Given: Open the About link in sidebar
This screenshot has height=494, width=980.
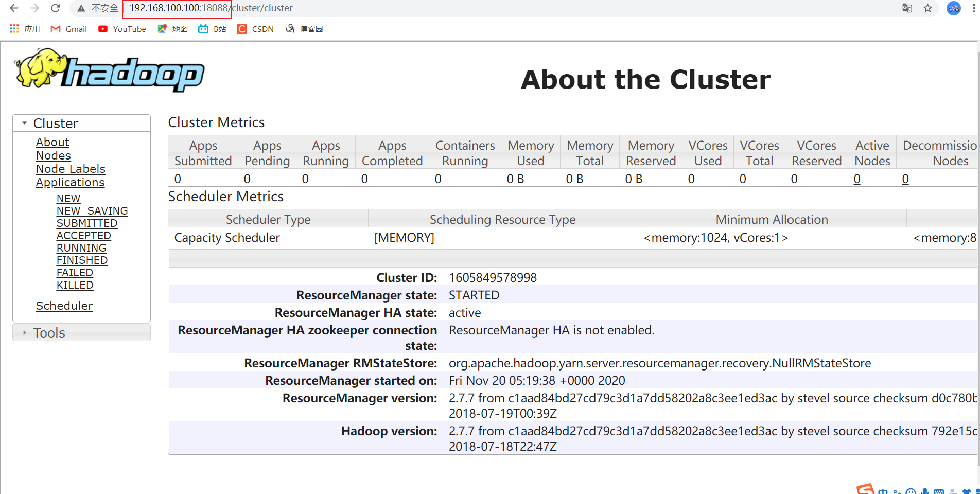Looking at the screenshot, I should (52, 142).
